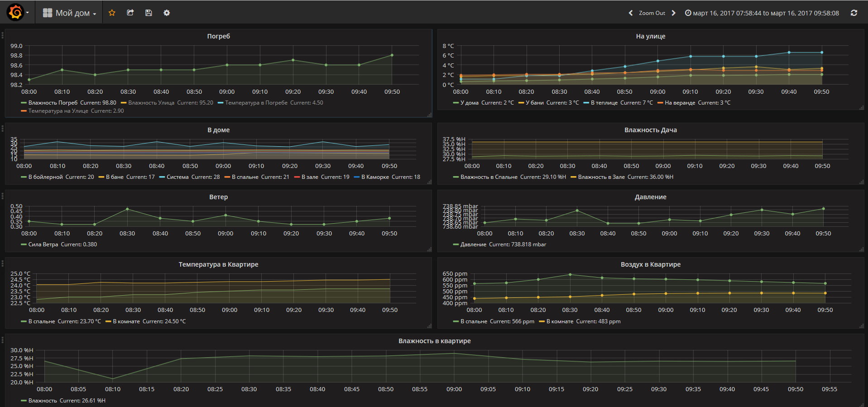Shift time range forward with right chevron
Screen dimensions: 868x407
[x=674, y=13]
